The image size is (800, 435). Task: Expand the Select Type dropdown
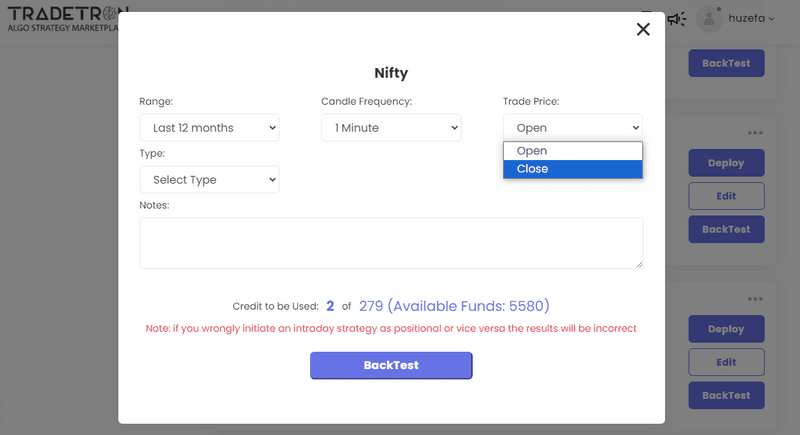pyautogui.click(x=210, y=180)
